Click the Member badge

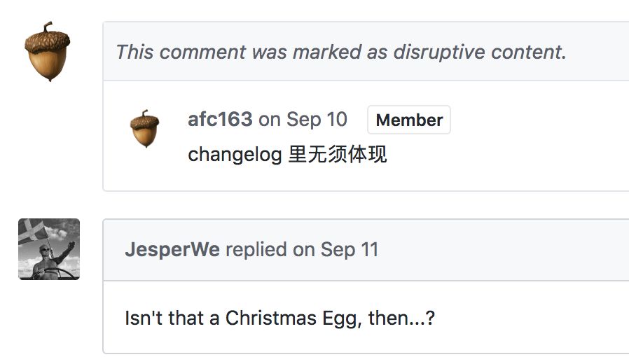coord(409,120)
